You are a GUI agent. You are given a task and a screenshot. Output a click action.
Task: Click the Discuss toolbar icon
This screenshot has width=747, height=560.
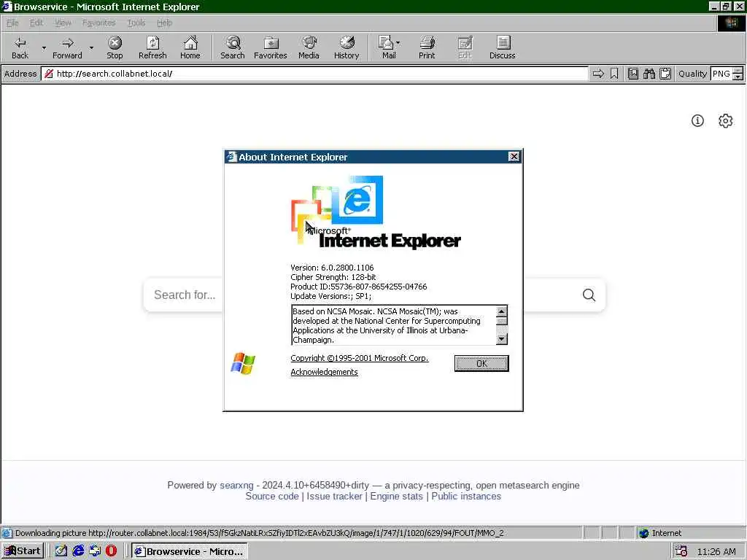click(502, 47)
